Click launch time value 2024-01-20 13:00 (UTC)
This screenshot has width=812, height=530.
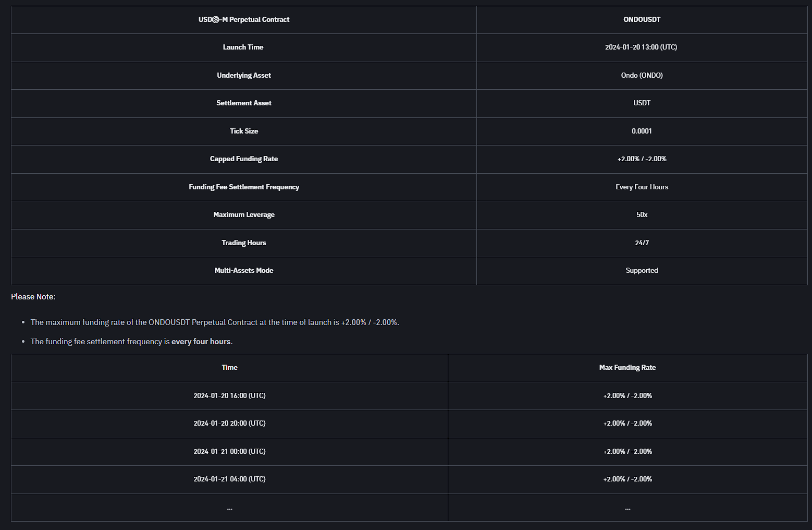point(641,47)
